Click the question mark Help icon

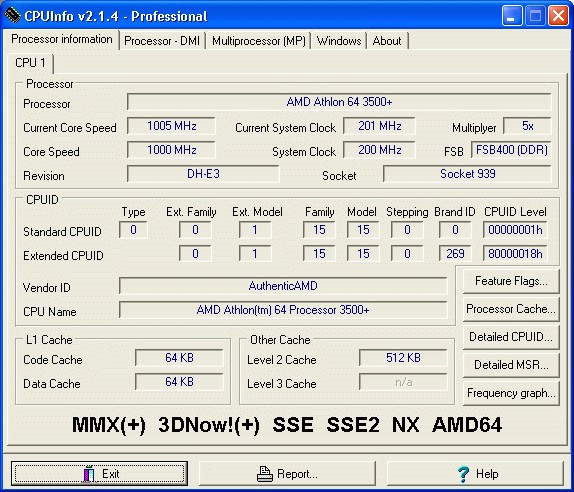463,474
